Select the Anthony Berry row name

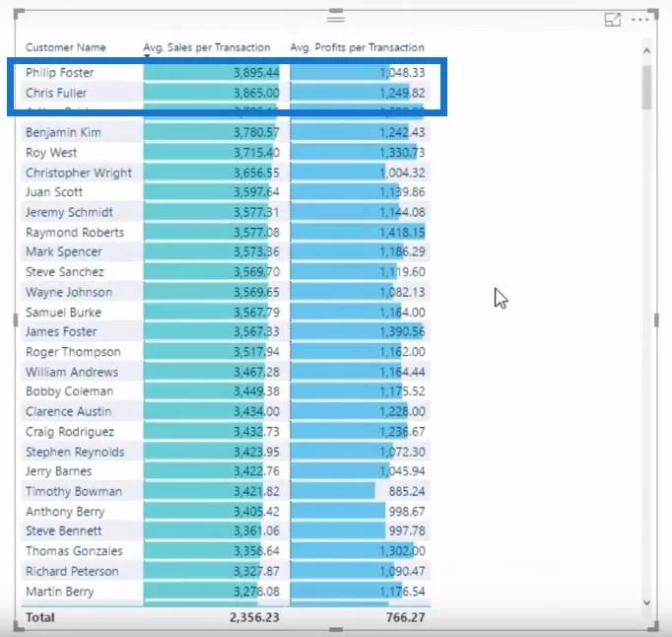pyautogui.click(x=65, y=511)
